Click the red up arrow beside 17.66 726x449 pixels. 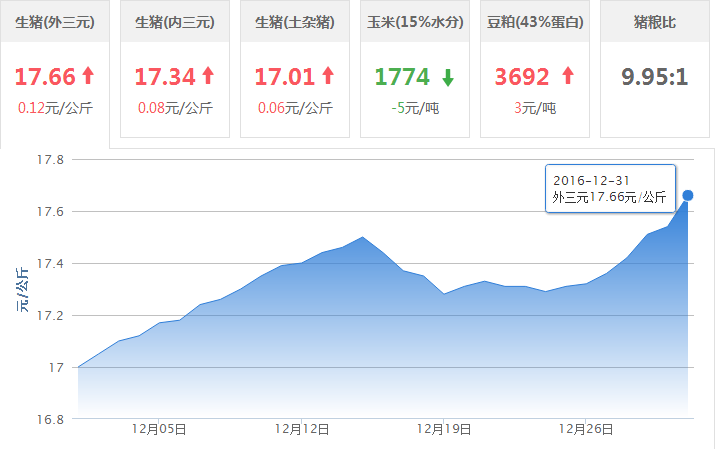point(88,76)
